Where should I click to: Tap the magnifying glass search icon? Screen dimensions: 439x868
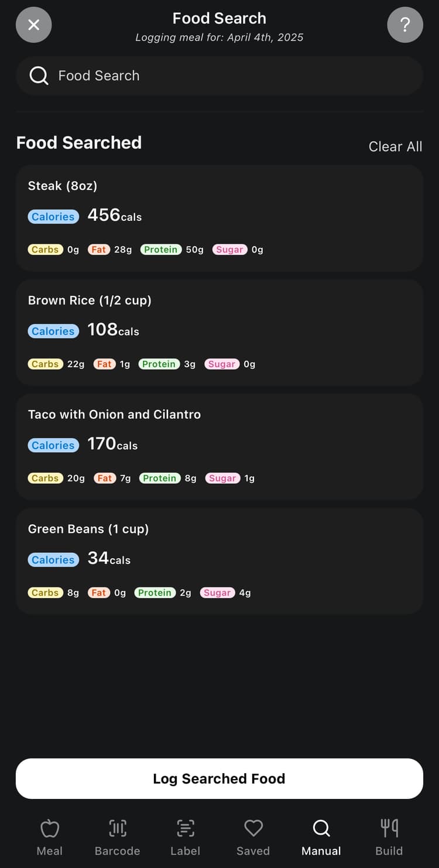tap(39, 76)
